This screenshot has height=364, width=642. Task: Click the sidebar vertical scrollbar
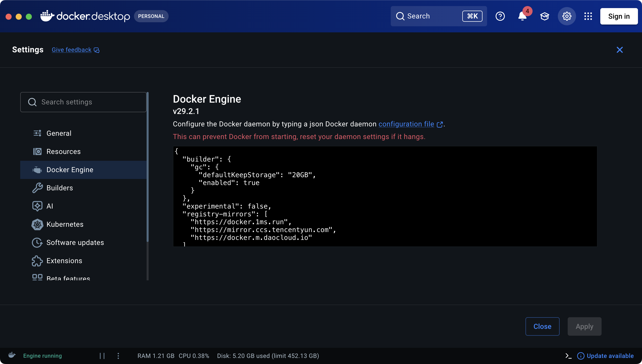click(148, 167)
